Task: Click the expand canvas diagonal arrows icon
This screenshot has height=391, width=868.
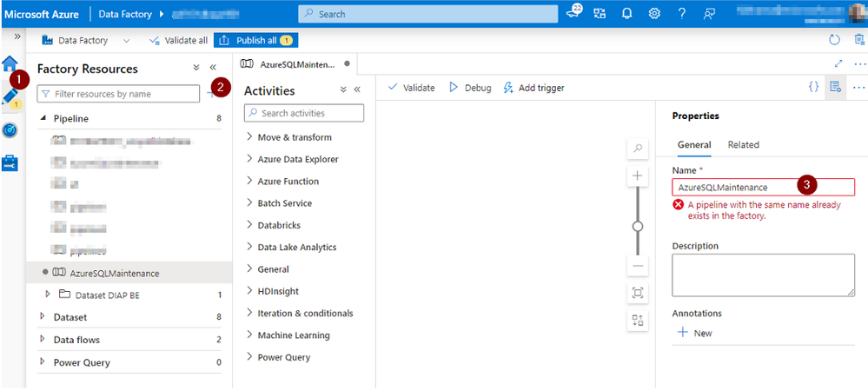Action: coord(838,63)
